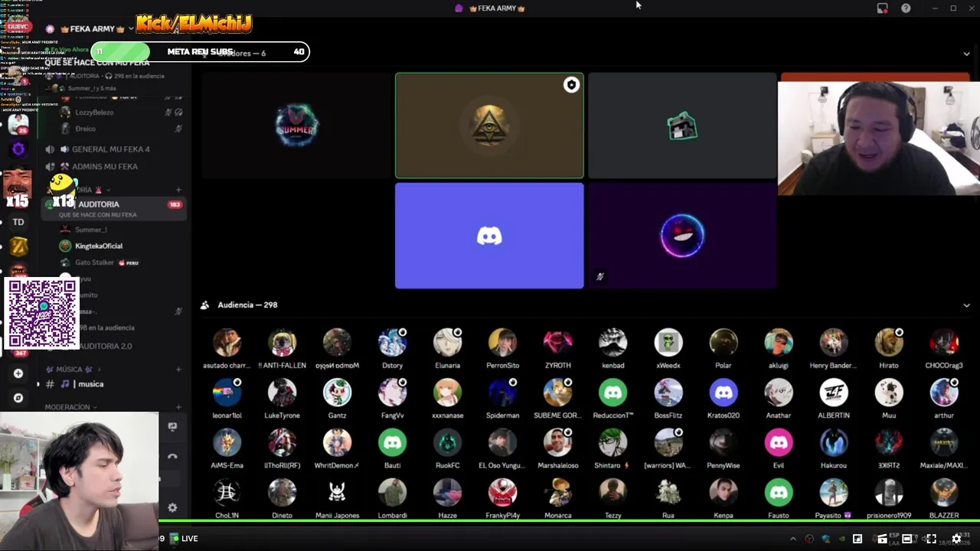
Task: Open the Help question mark icon
Action: 906,8
